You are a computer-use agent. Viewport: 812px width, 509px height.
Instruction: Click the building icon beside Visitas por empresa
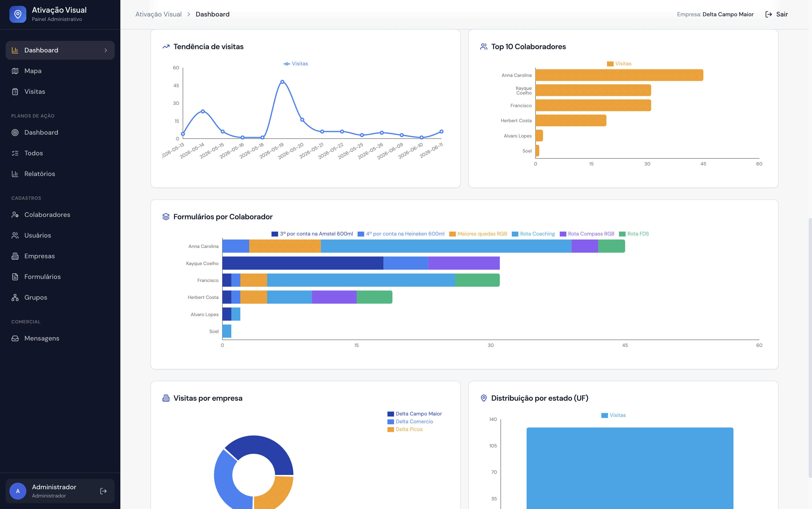166,398
